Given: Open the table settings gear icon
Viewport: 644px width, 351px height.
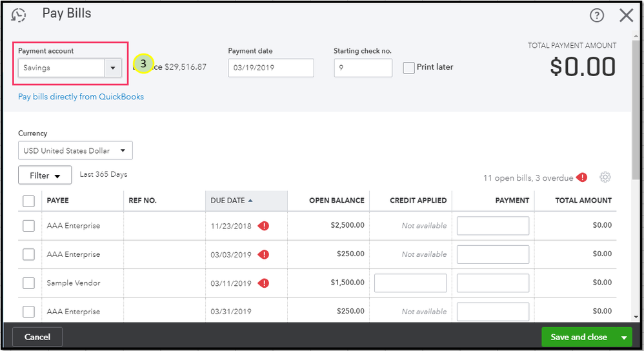Looking at the screenshot, I should [605, 177].
